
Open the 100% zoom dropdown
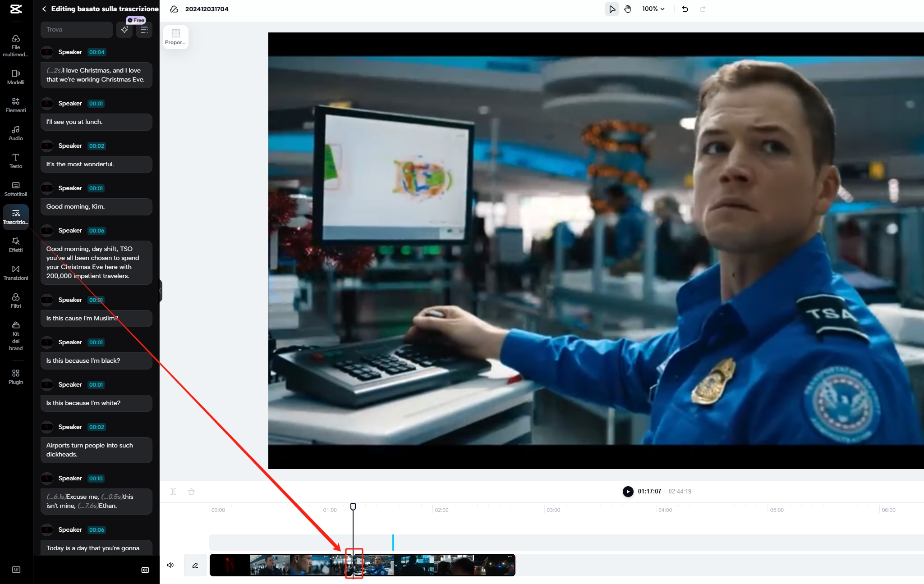click(653, 9)
